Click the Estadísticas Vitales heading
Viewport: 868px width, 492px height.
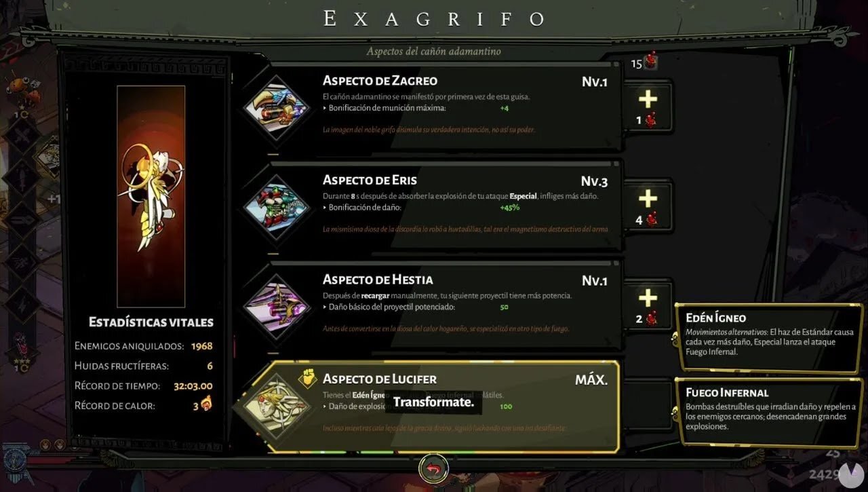tap(151, 322)
